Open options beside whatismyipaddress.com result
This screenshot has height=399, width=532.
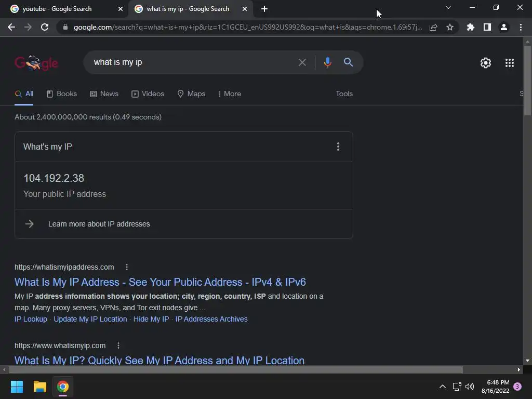pyautogui.click(x=127, y=267)
